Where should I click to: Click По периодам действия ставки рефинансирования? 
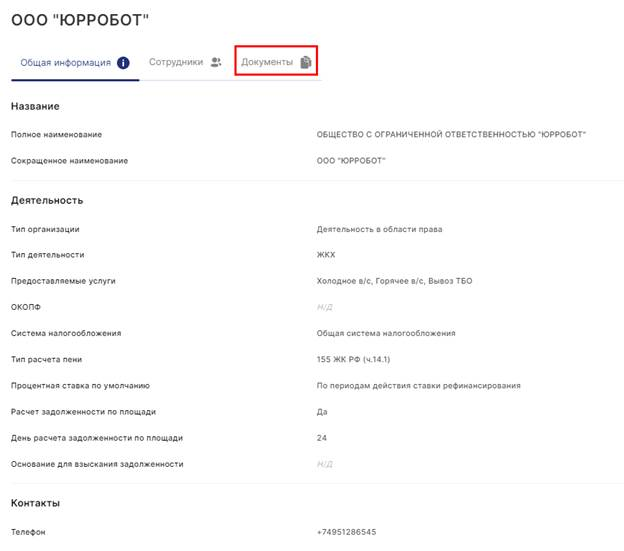tap(416, 385)
